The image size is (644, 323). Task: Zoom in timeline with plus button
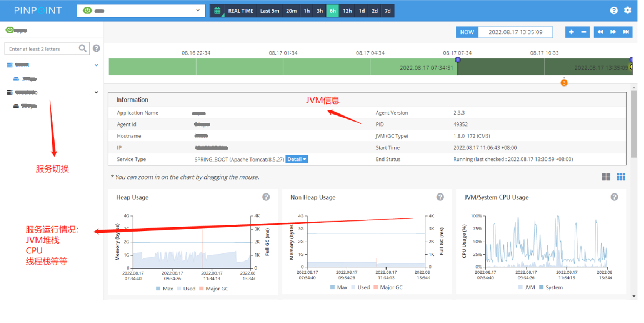coord(571,32)
